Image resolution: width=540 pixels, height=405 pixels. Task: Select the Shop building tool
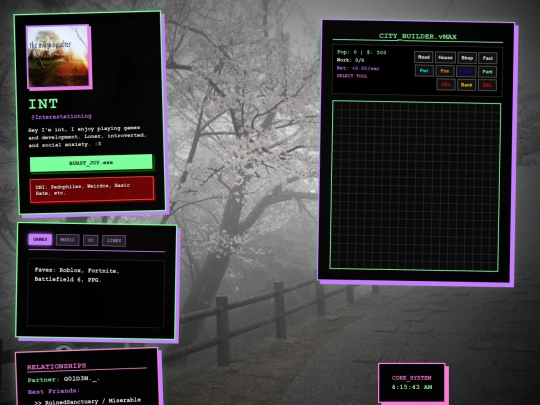point(467,58)
